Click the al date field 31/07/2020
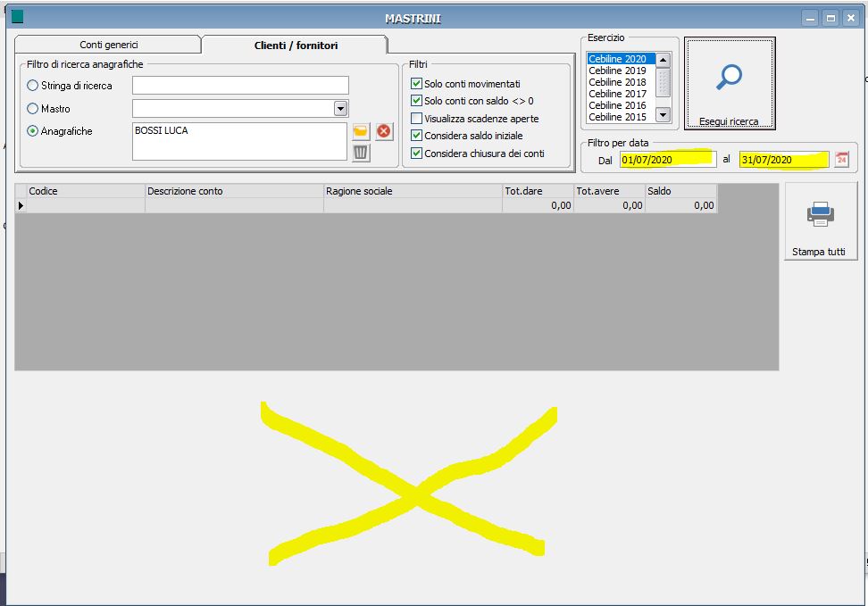This screenshot has width=868, height=606. (784, 160)
